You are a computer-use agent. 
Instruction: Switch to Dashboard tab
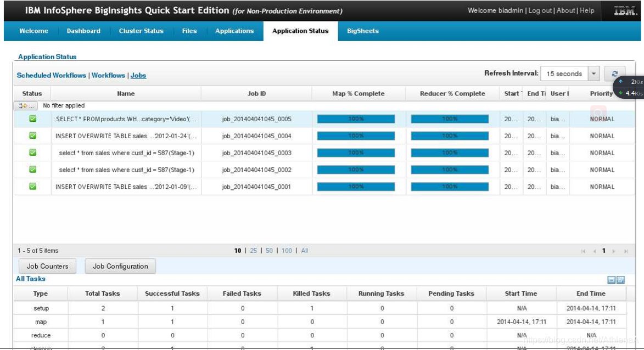83,31
